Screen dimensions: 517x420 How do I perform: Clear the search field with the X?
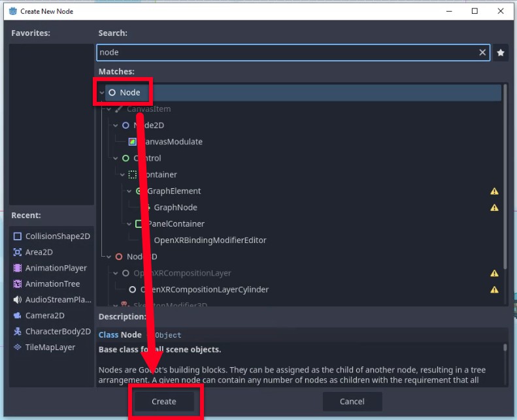pyautogui.click(x=482, y=52)
